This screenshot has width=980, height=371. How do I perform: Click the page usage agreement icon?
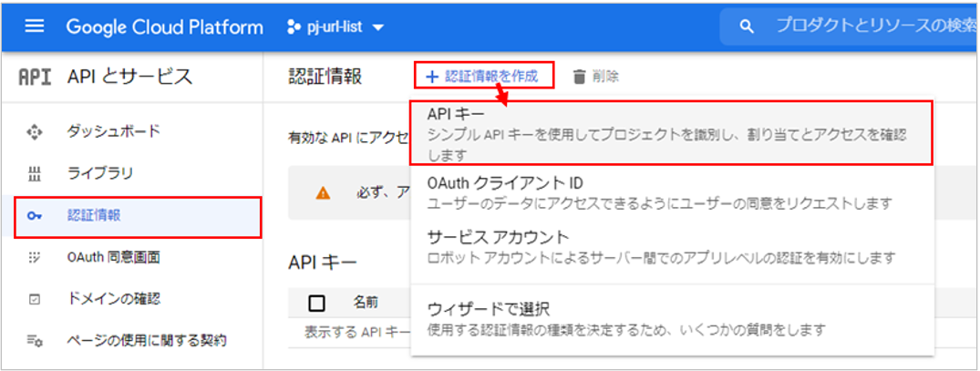point(35,341)
